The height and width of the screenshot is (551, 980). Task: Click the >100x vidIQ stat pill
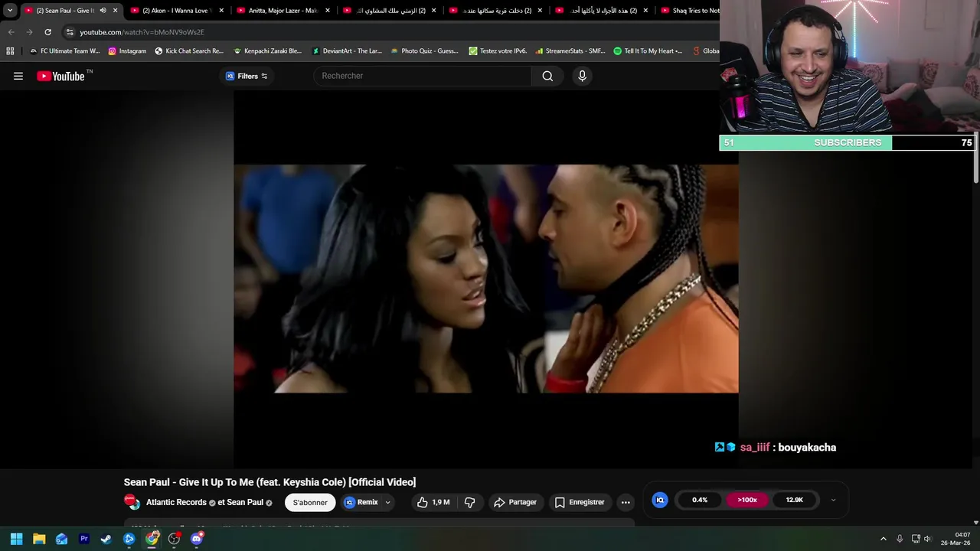point(747,500)
